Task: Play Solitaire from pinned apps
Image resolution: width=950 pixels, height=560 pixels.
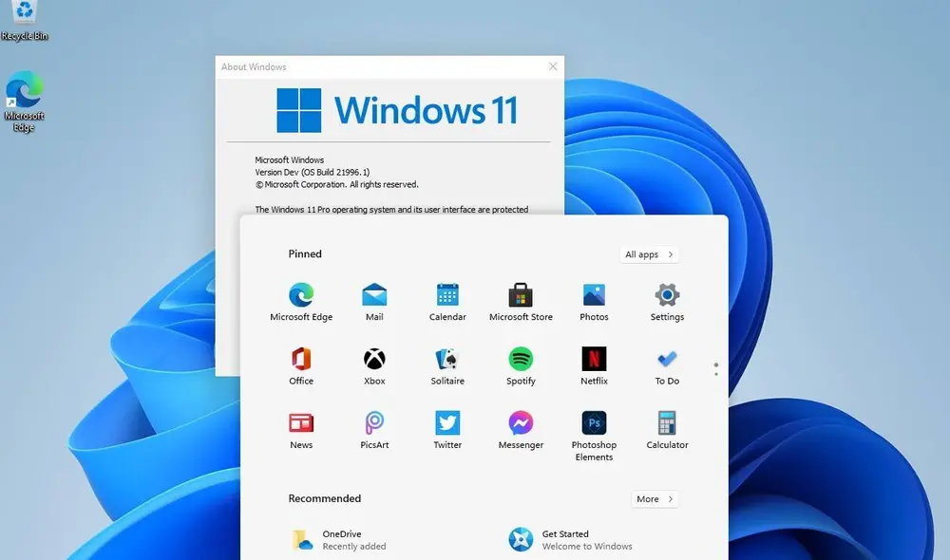Action: pos(447,361)
